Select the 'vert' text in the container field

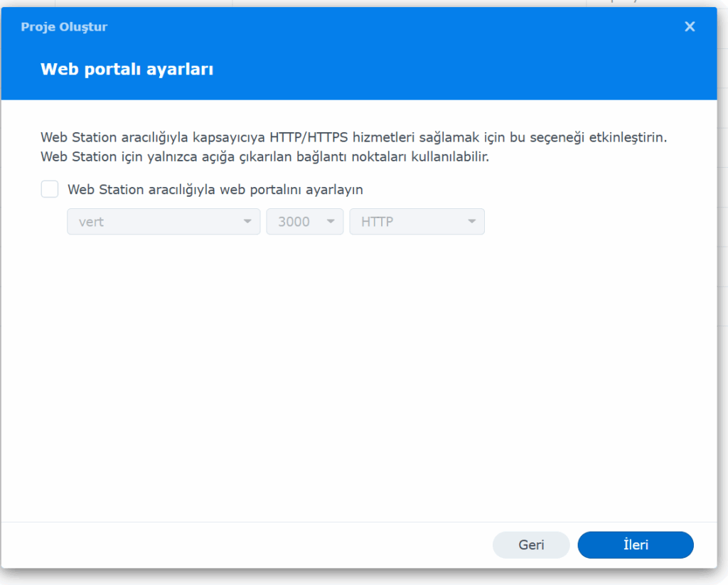[91, 222]
